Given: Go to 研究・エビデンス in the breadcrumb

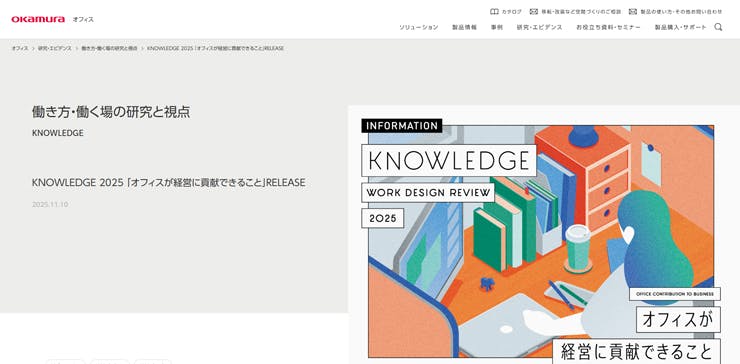Looking at the screenshot, I should (55, 48).
